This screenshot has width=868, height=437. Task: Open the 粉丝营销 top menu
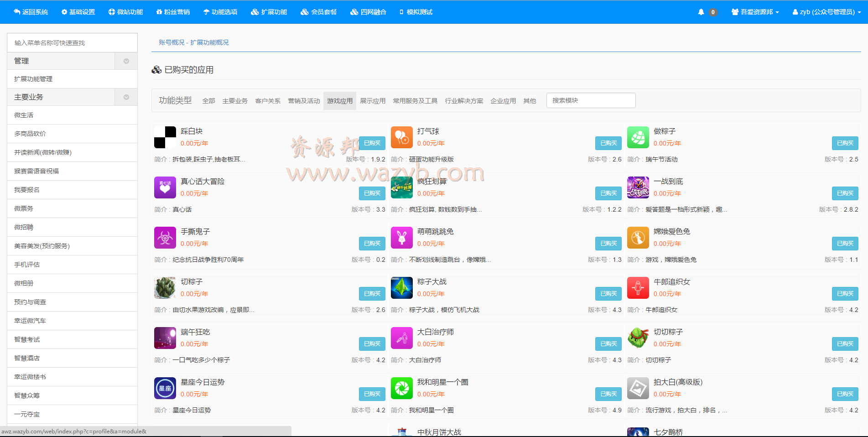pos(173,12)
